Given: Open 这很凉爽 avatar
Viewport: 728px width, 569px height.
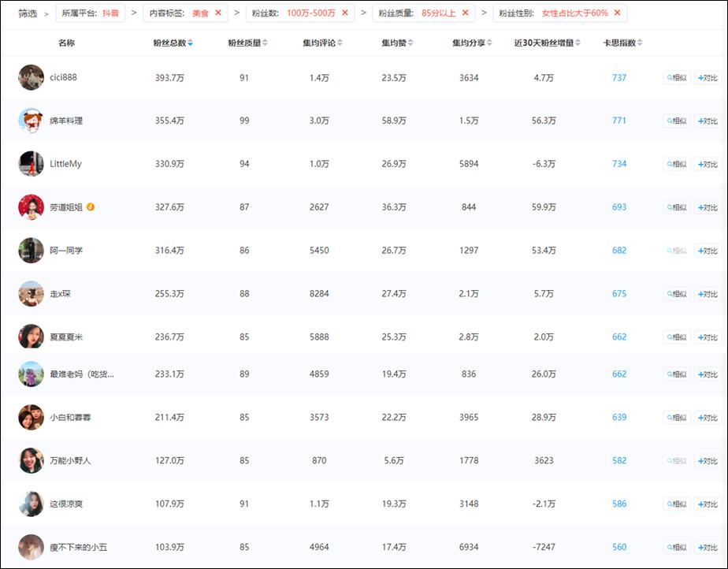Looking at the screenshot, I should coord(31,504).
